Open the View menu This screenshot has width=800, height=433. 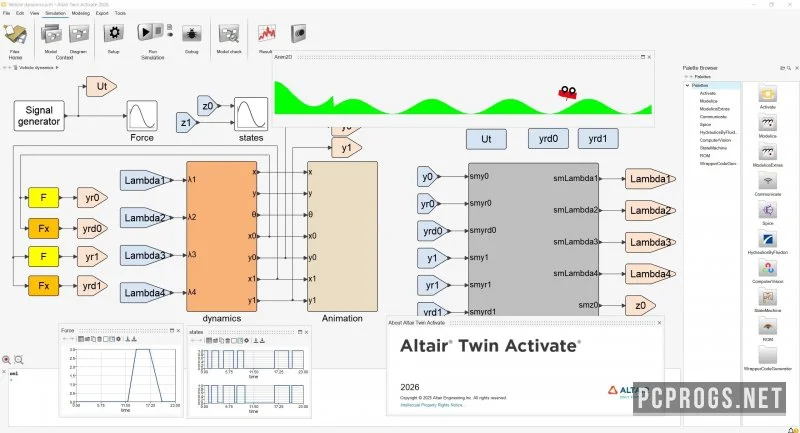[34, 13]
